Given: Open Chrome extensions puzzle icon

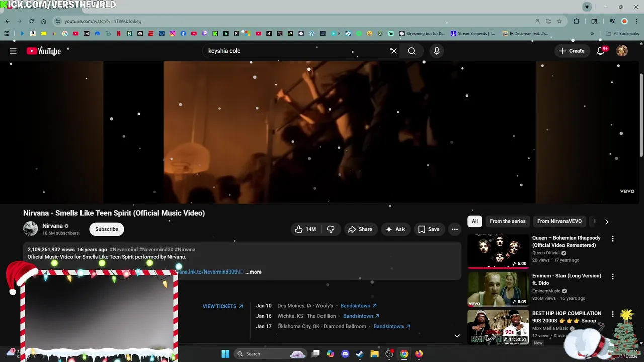Looking at the screenshot, I should (x=577, y=21).
